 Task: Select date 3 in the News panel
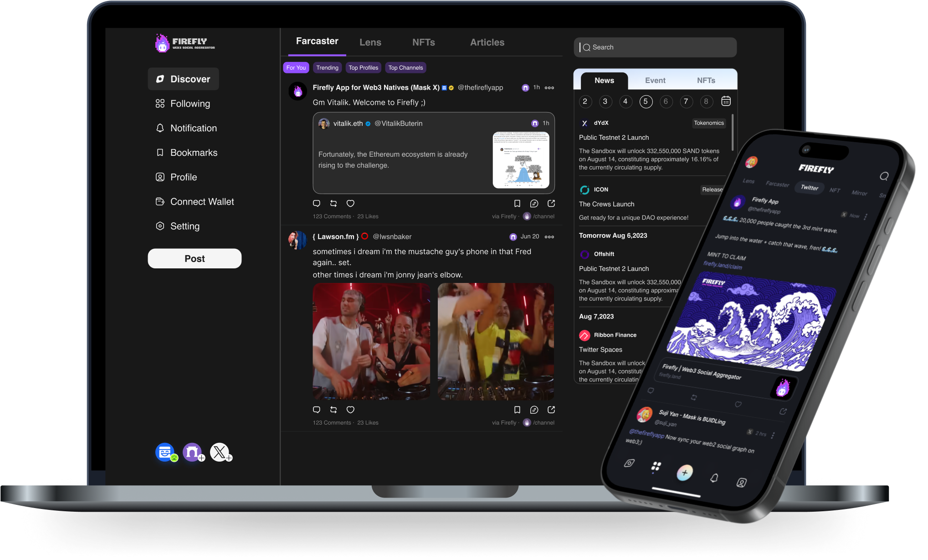(x=605, y=102)
